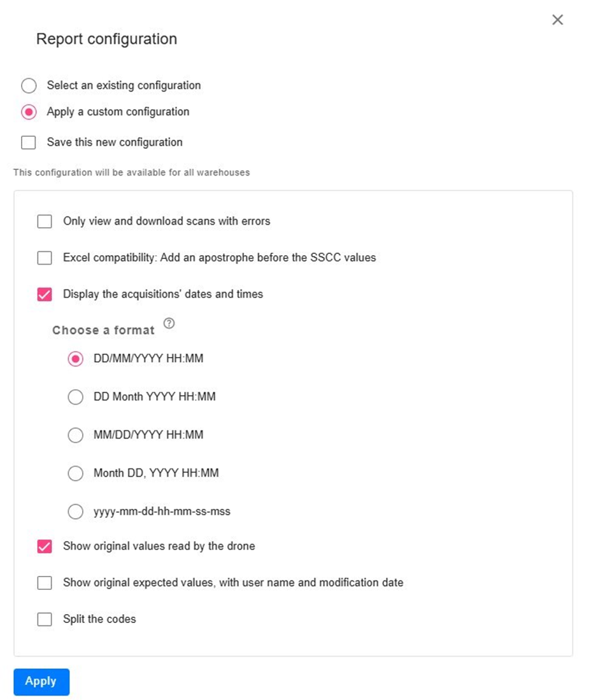591x700 pixels.
Task: Tick the Split the codes checkbox
Action: click(x=45, y=620)
